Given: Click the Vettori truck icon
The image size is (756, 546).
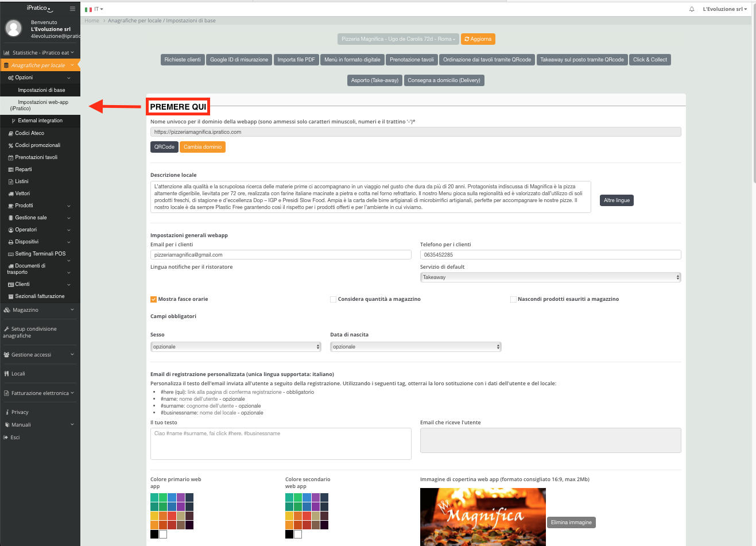Looking at the screenshot, I should [10, 194].
